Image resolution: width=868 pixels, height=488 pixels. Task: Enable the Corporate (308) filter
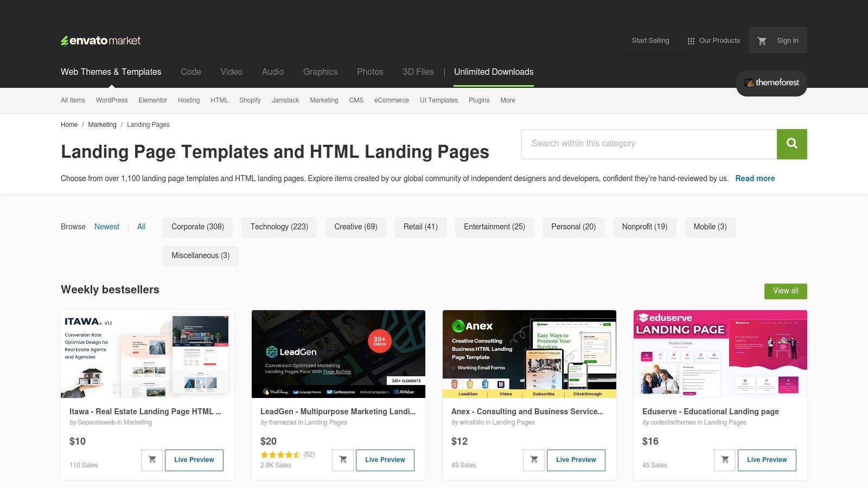[x=197, y=227]
